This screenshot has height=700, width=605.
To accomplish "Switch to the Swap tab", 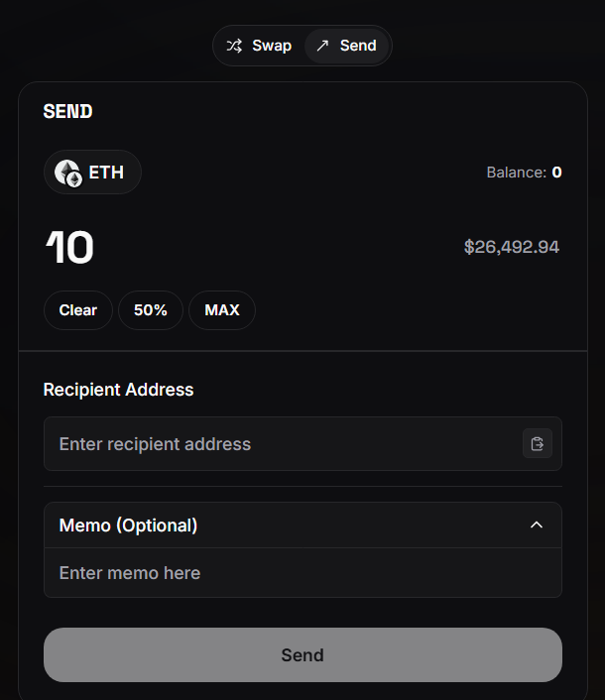I will tap(259, 46).
